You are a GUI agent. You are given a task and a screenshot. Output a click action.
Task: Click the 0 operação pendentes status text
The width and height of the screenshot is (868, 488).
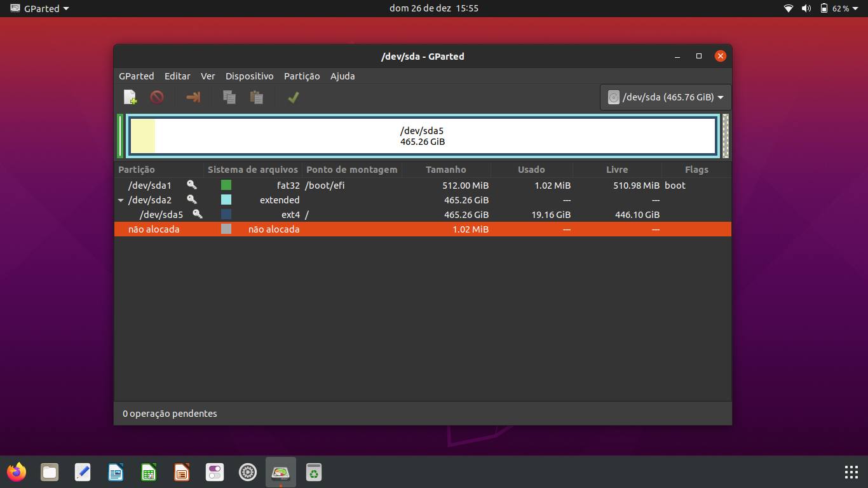(x=170, y=414)
